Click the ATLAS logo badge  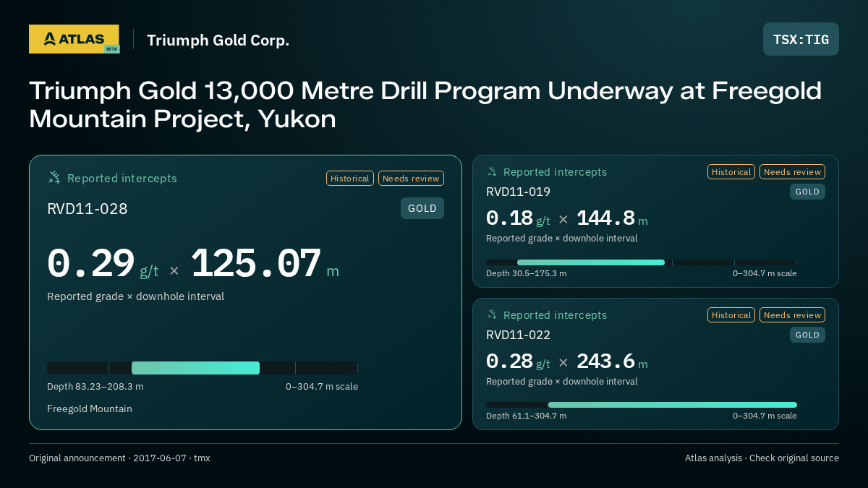click(x=74, y=39)
